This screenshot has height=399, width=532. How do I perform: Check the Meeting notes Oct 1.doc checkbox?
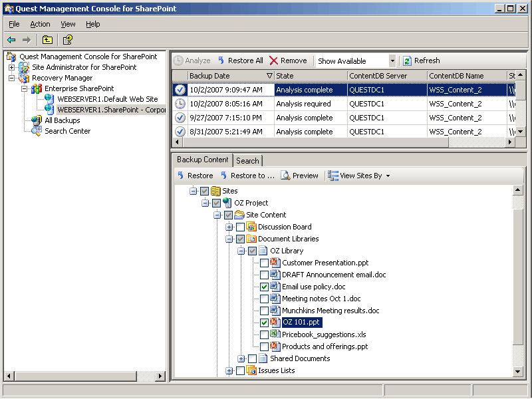264,299
